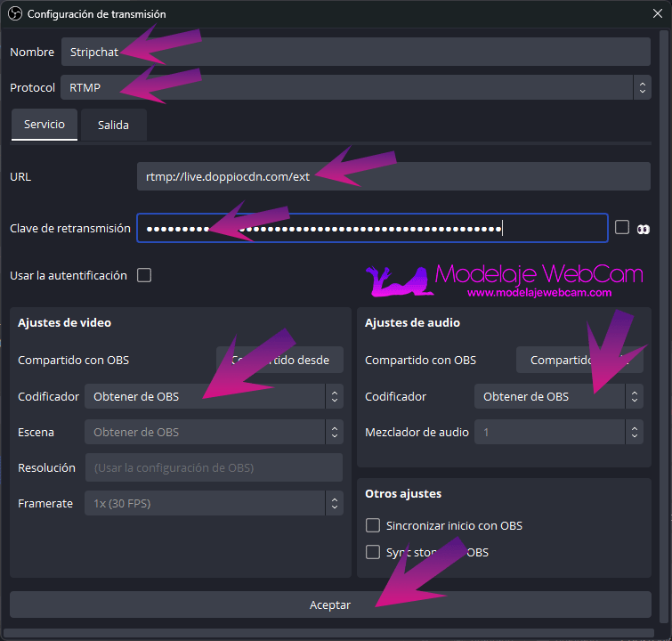Click the Clave de retransmisión label
Screen dimensions: 672x641
[70, 228]
